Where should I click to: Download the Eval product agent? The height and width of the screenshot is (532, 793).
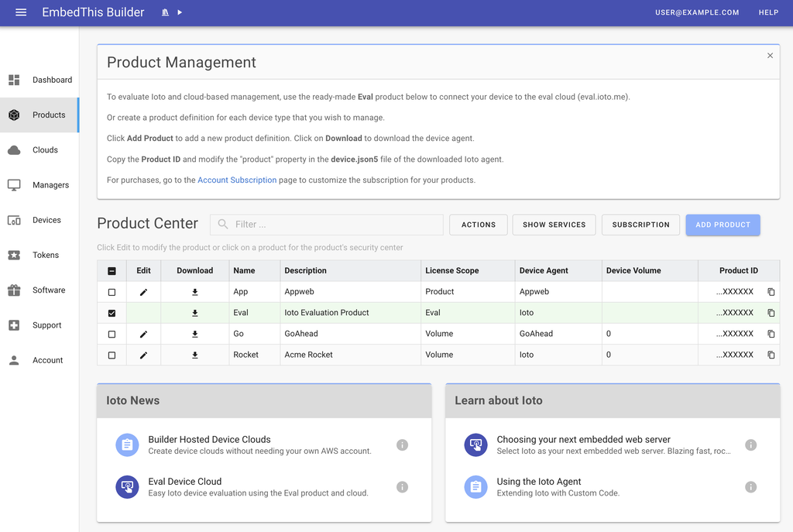click(195, 313)
